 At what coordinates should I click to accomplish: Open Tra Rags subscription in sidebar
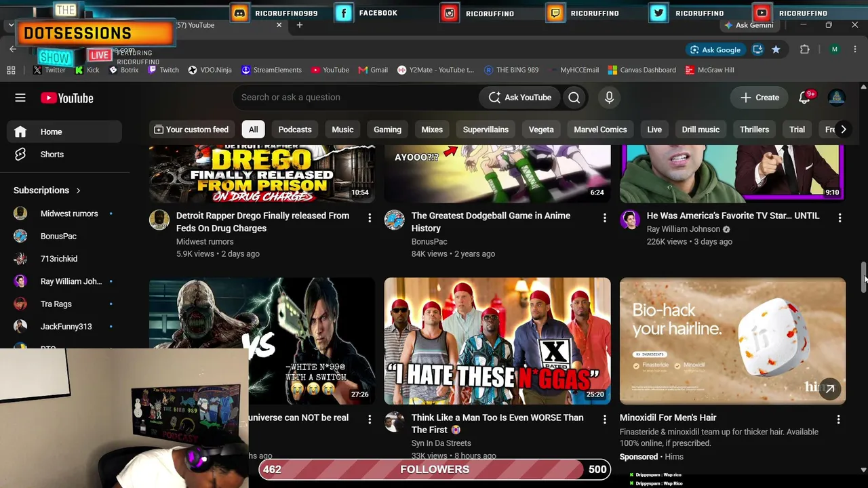(64, 304)
